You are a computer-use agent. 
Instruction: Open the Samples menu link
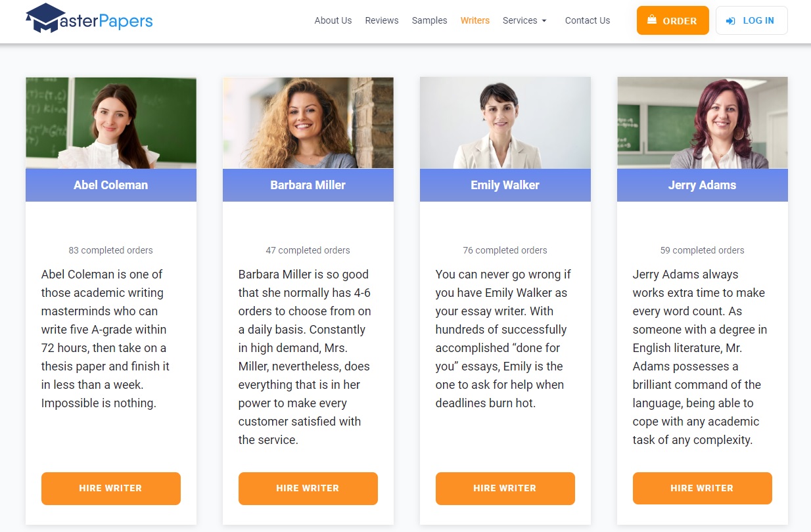(x=430, y=20)
